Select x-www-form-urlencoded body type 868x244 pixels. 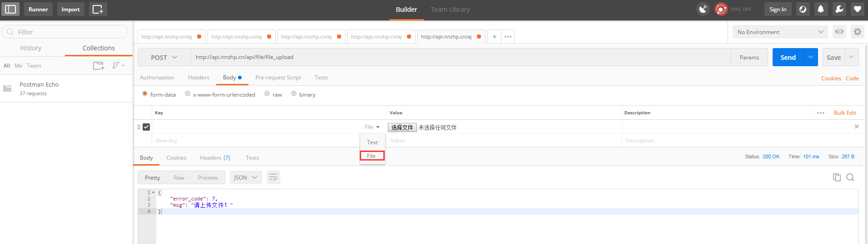coord(188,93)
